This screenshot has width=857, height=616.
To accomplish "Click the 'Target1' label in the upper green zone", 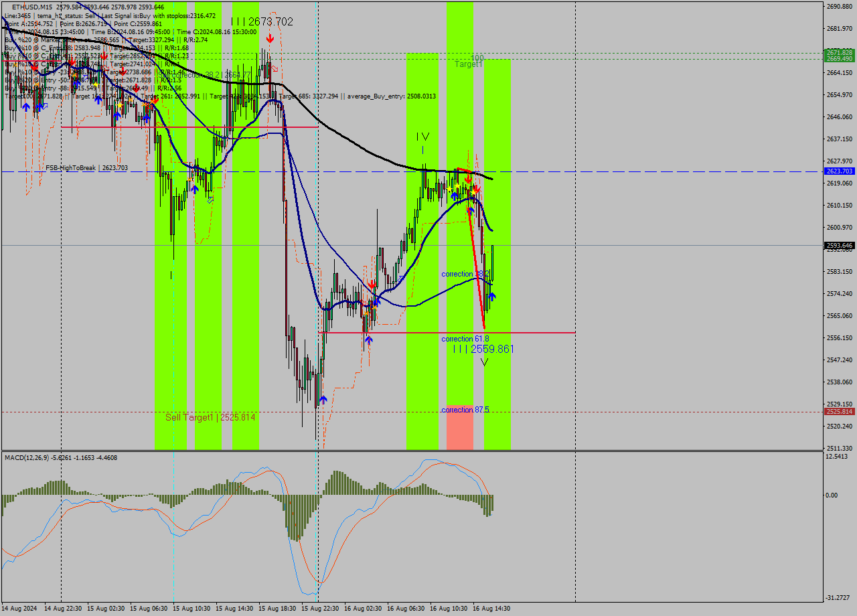I will (469, 64).
